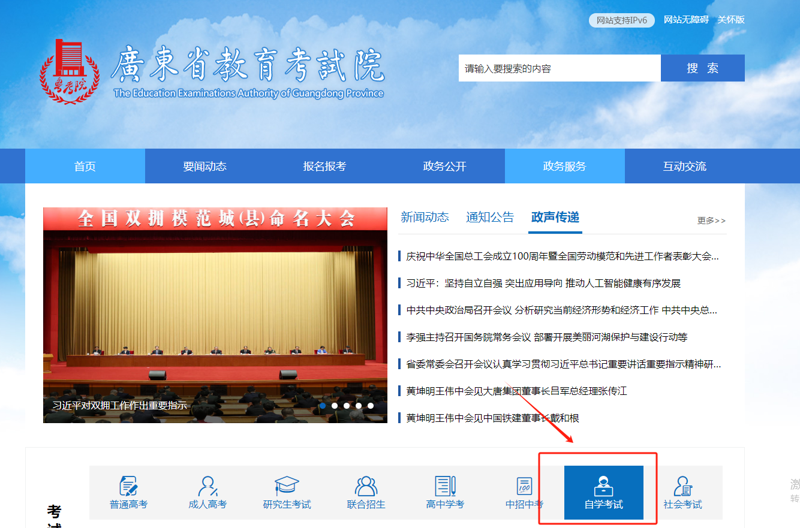The image size is (800, 528).
Task: Click the 搜索 search button
Action: coord(702,68)
